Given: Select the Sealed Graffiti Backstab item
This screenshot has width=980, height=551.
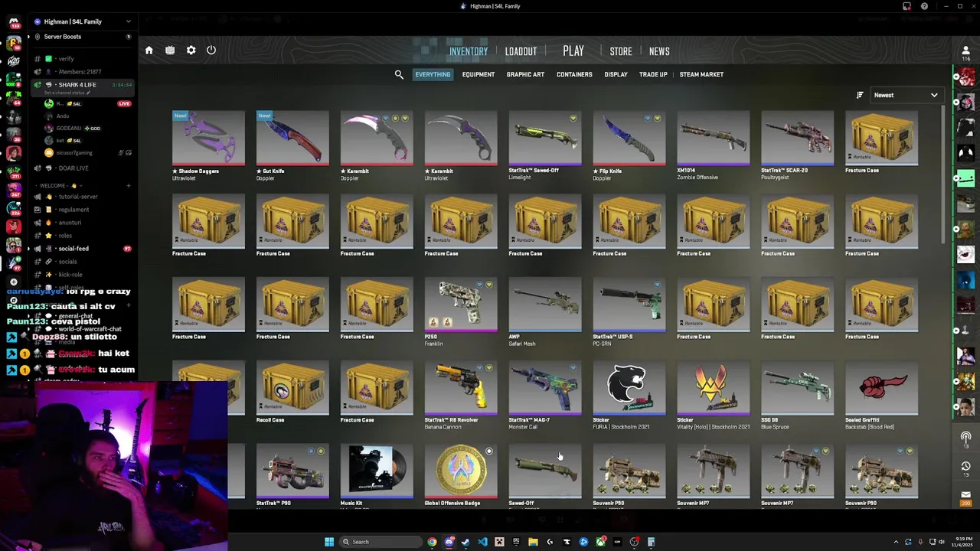Looking at the screenshot, I should click(x=882, y=396).
